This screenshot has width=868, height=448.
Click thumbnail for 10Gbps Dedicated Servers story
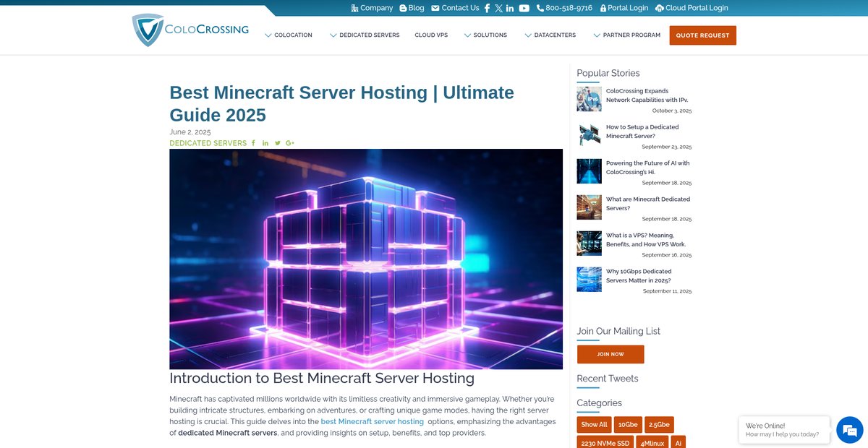[589, 280]
